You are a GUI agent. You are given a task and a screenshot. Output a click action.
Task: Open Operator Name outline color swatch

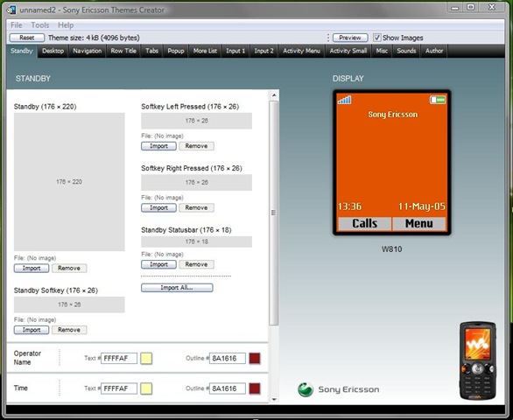(255, 358)
